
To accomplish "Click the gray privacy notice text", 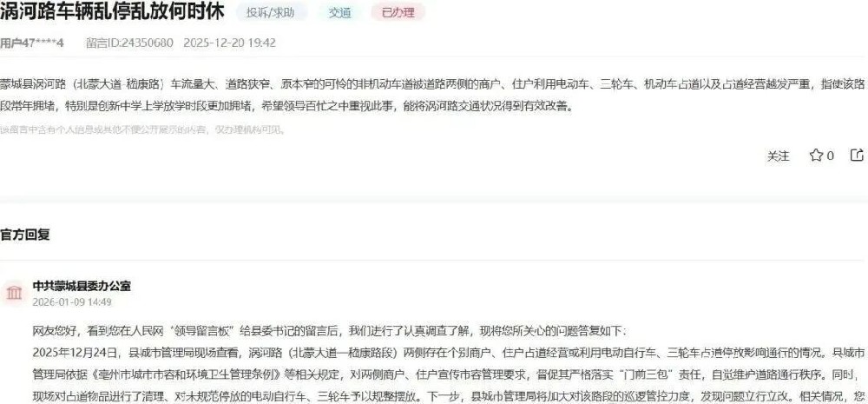I will tap(143, 129).
